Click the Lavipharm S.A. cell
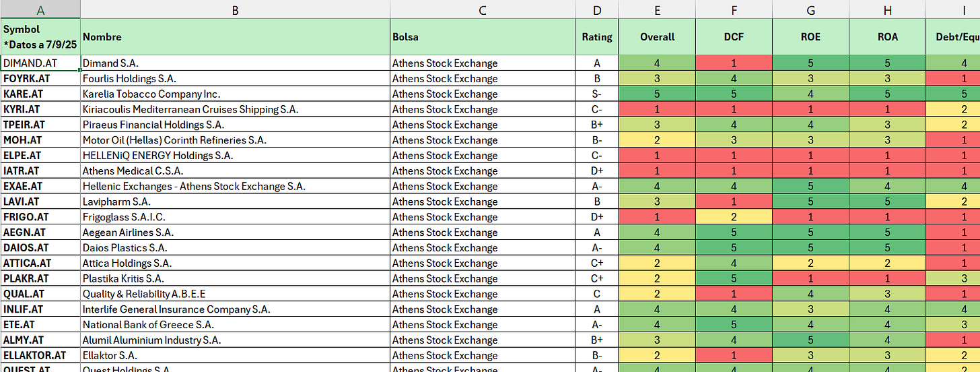The height and width of the screenshot is (372, 980). (x=235, y=201)
